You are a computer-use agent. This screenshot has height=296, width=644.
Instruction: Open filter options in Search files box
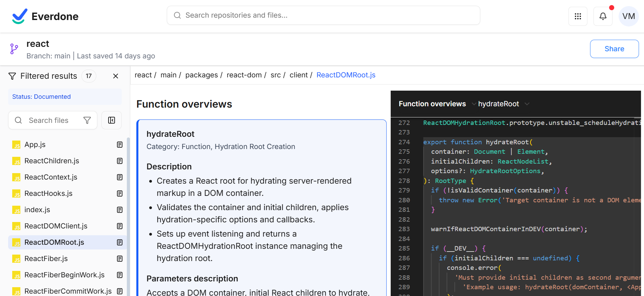coord(87,120)
